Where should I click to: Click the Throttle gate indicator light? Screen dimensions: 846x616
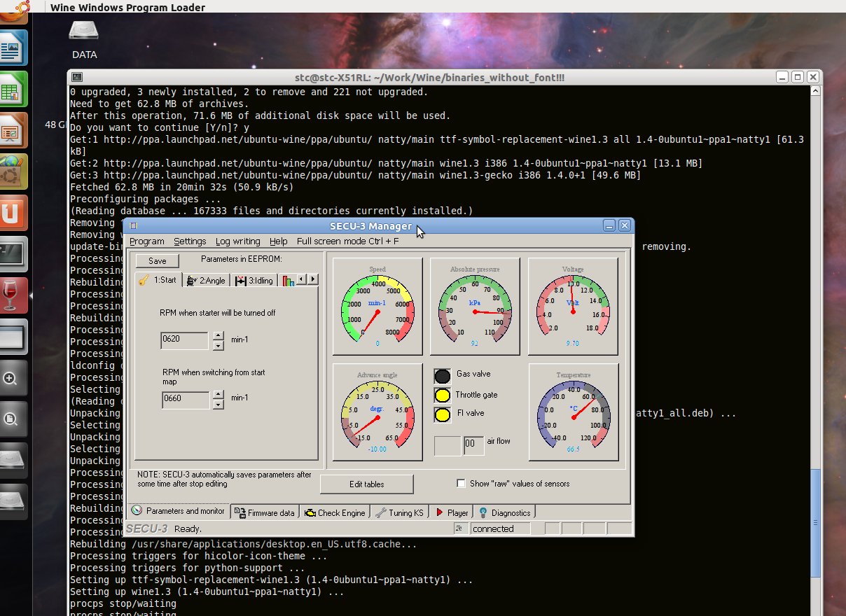443,395
